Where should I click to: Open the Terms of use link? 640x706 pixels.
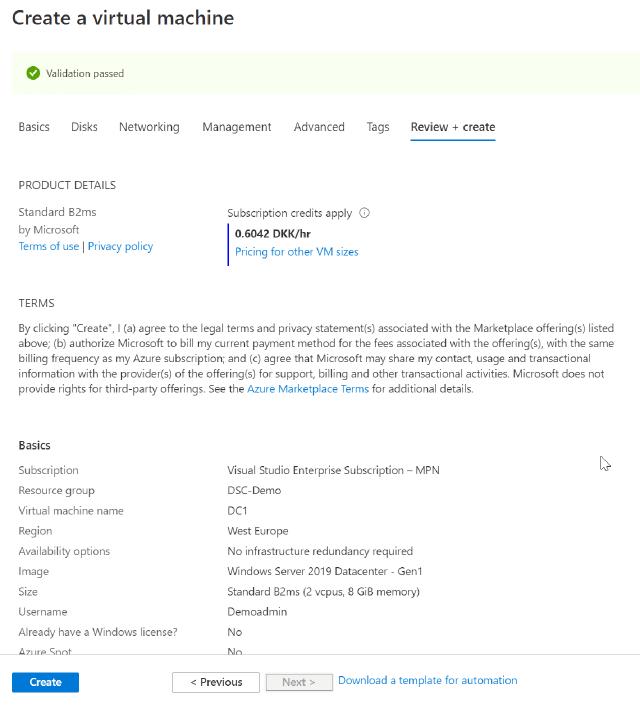tap(48, 246)
